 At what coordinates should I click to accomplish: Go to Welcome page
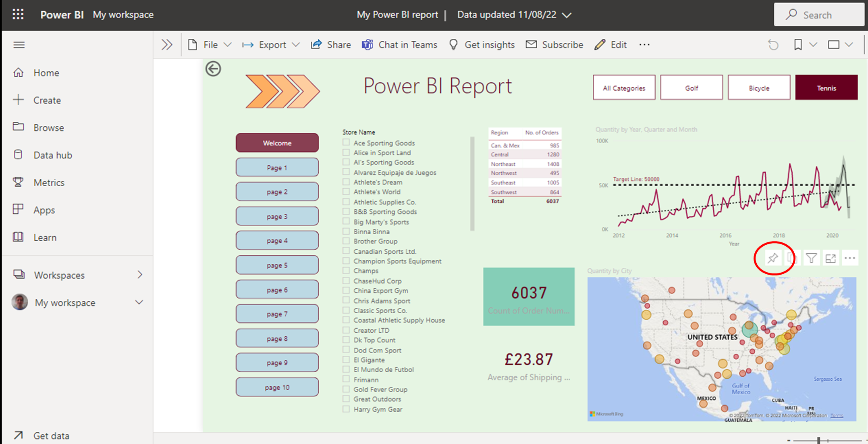pos(277,143)
